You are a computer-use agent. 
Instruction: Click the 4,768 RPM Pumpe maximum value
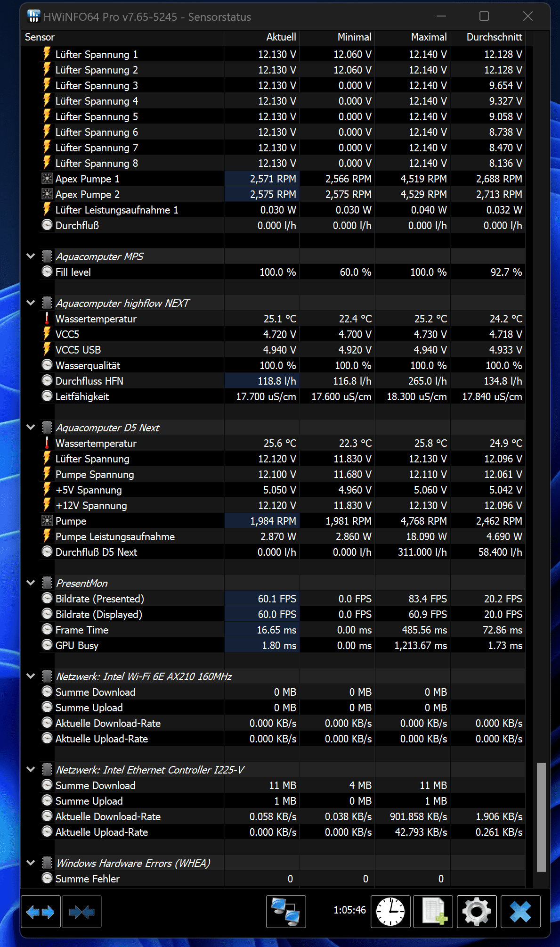pos(424,521)
